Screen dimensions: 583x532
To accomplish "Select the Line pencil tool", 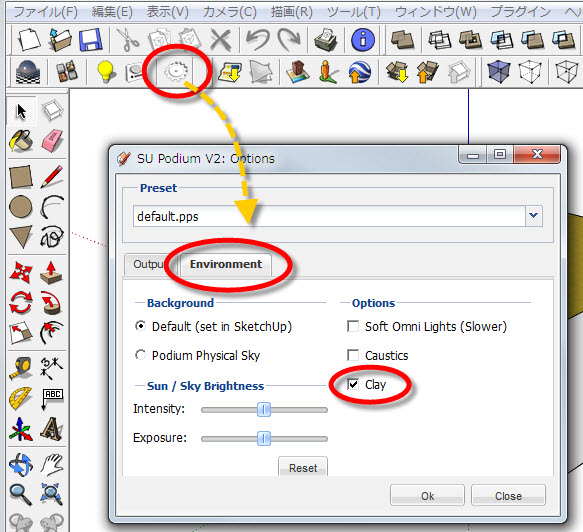I will pos(52,177).
